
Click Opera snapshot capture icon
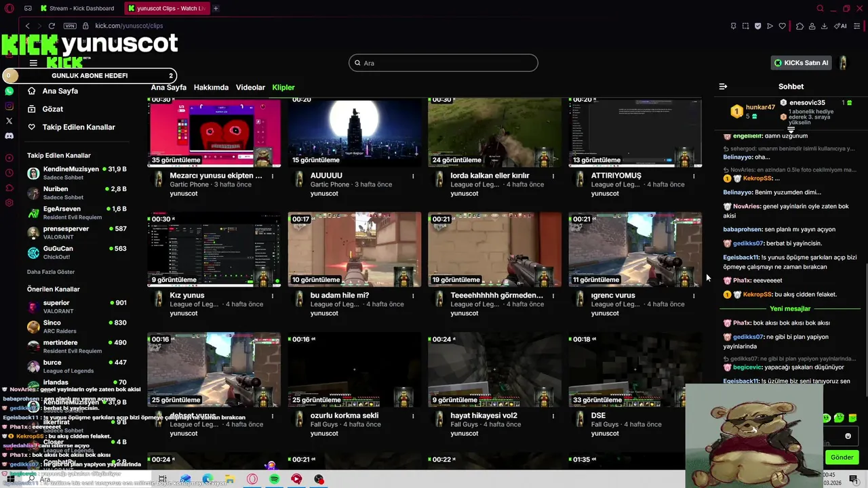pyautogui.click(x=745, y=26)
